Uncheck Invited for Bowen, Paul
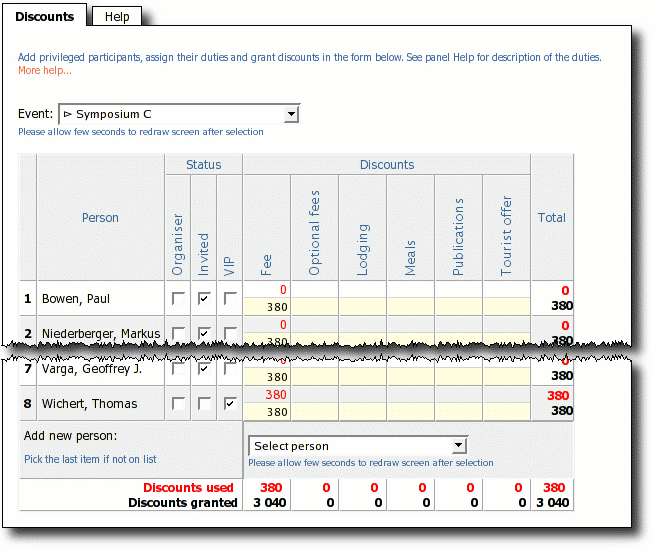The image size is (655, 551). (x=204, y=299)
